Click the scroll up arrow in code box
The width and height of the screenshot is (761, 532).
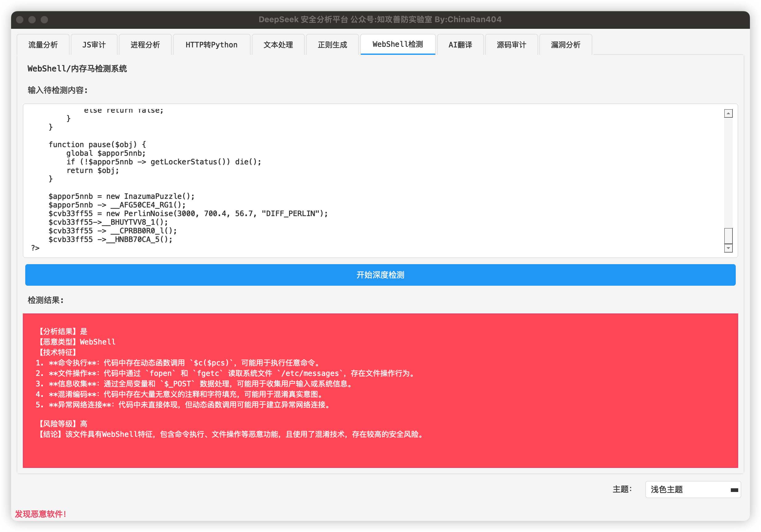[728, 114]
